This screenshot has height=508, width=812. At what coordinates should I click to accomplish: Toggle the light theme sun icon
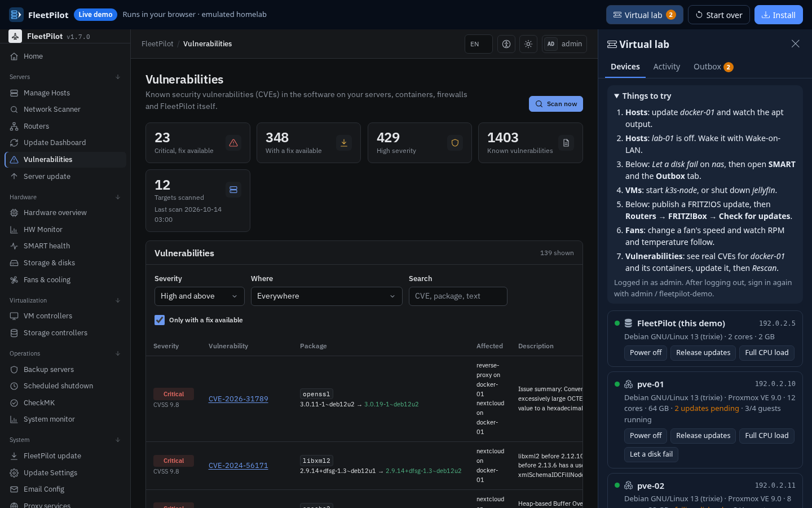(x=528, y=44)
